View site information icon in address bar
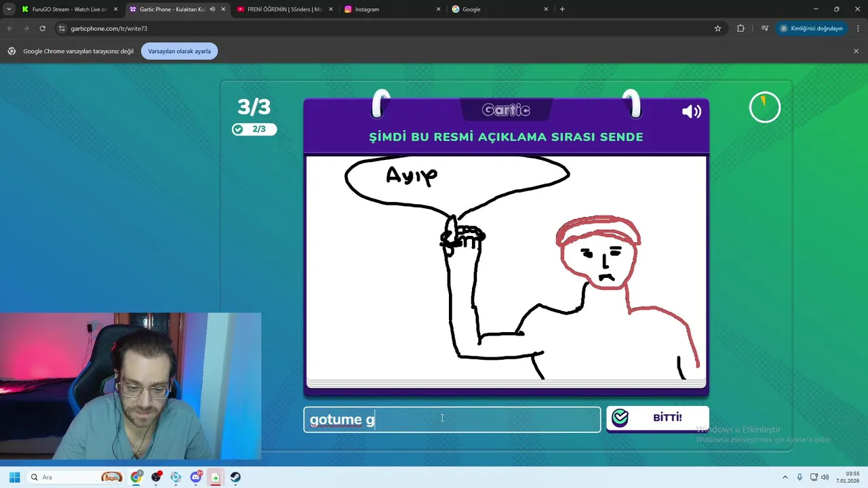This screenshot has width=868, height=488. tap(62, 28)
